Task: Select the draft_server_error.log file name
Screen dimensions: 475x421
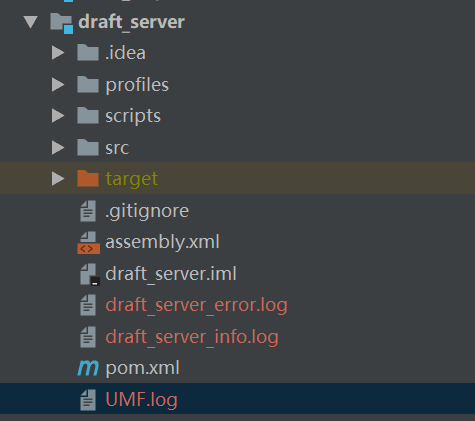Action: [196, 306]
